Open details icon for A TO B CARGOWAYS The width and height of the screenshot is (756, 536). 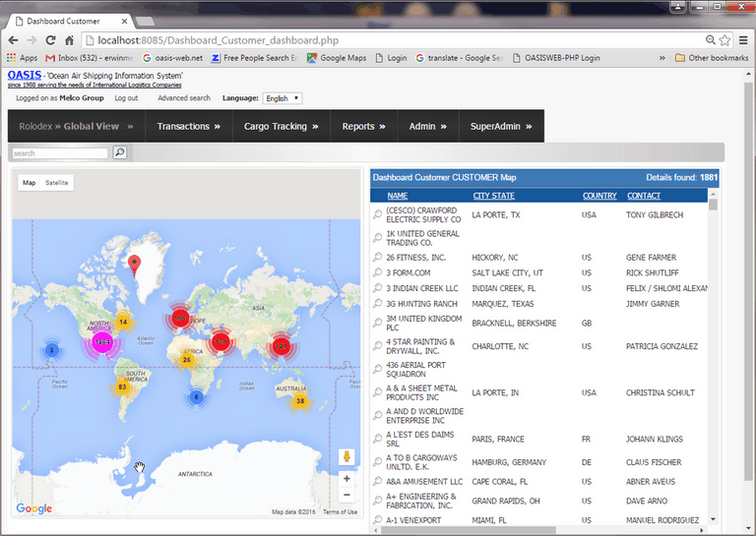coord(378,462)
